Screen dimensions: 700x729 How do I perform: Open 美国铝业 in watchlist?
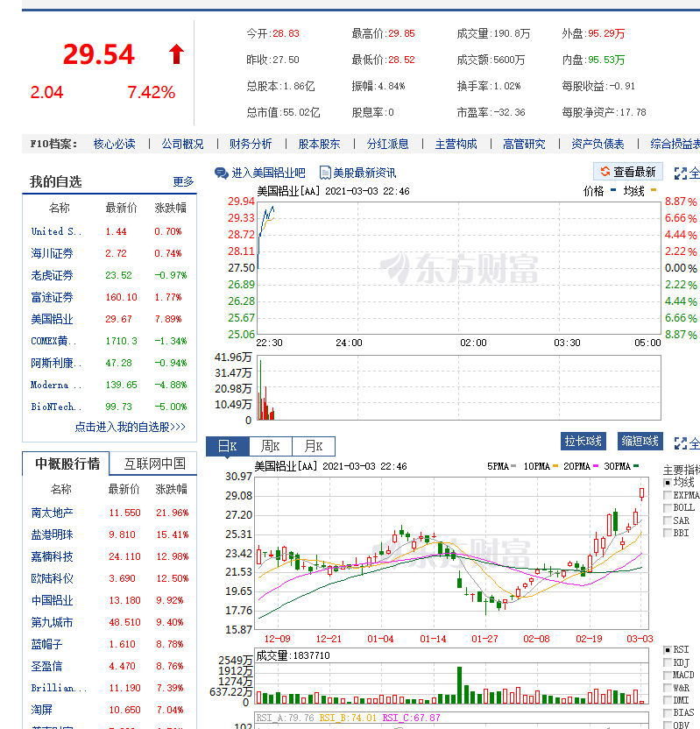pyautogui.click(x=52, y=320)
